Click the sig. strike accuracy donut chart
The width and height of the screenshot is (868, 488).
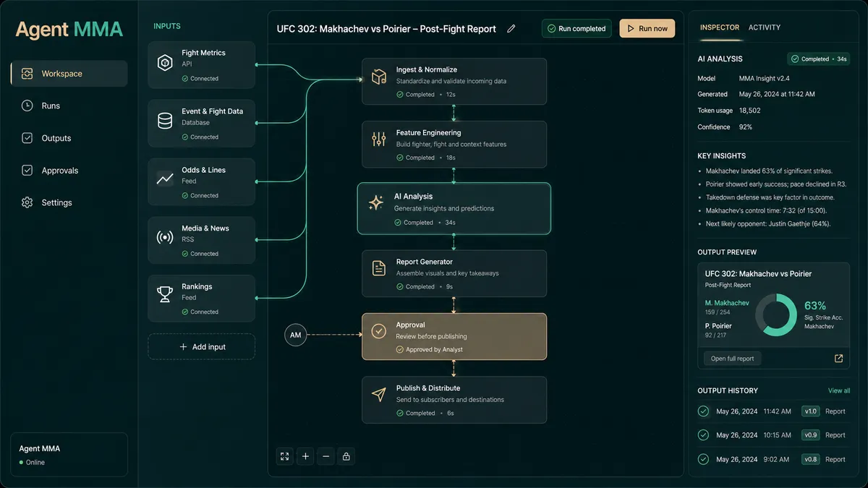click(776, 315)
